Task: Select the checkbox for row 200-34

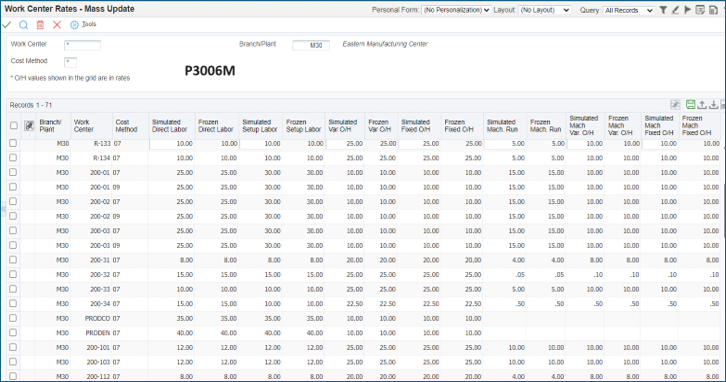Action: coord(13,304)
